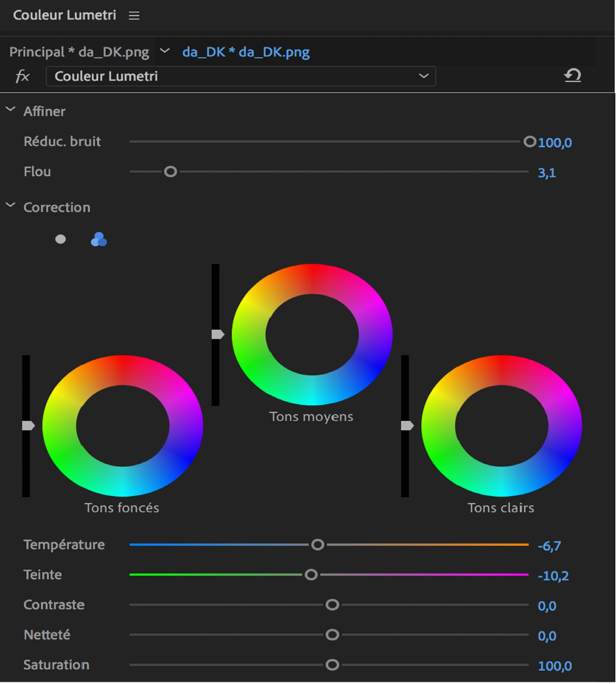The height and width of the screenshot is (684, 616).
Task: Collapse the Affiner section
Action: (11, 109)
